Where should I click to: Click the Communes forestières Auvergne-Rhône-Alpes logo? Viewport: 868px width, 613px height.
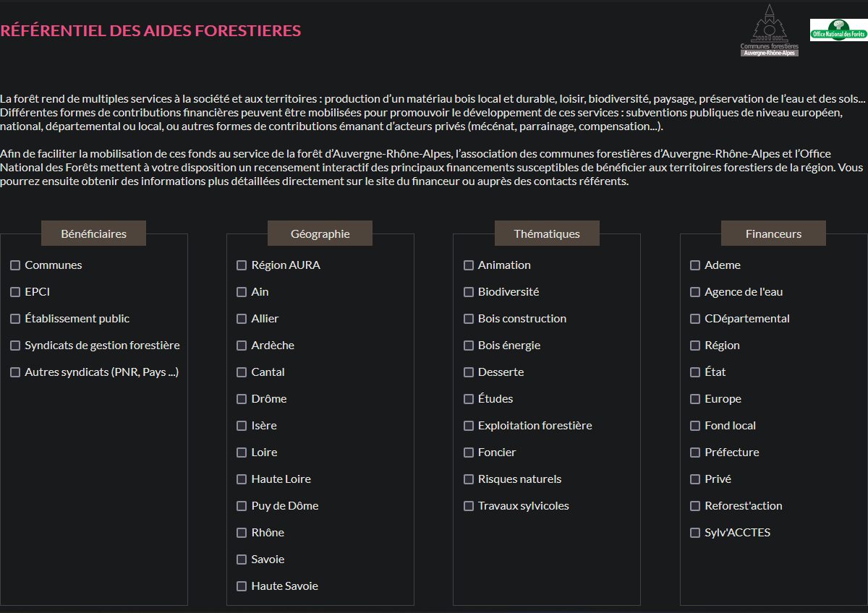point(769,30)
